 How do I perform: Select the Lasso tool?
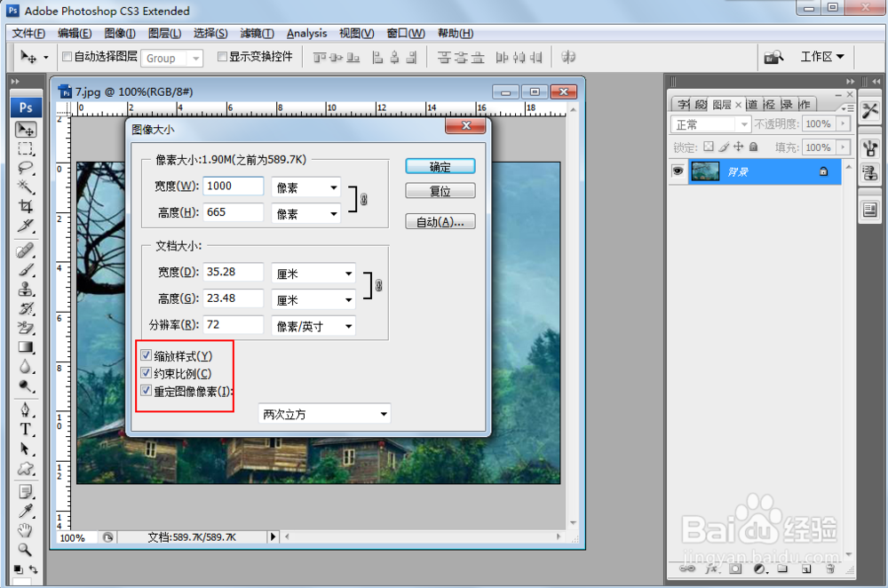pyautogui.click(x=27, y=163)
